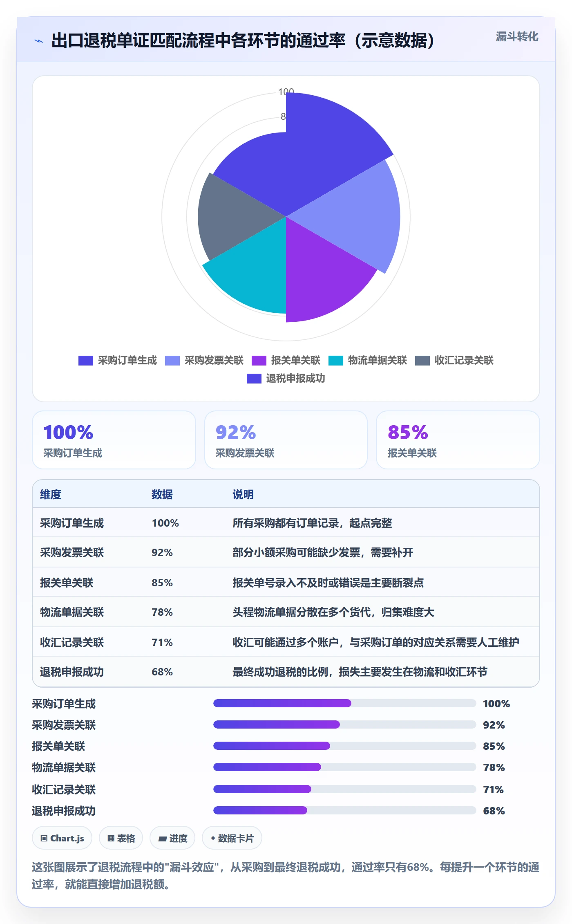Click the 退税申报成功 progress bar
The width and height of the screenshot is (572, 924).
tap(344, 810)
